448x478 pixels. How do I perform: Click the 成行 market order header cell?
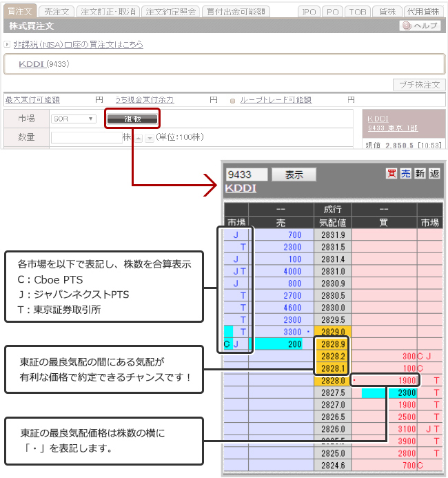click(x=333, y=210)
